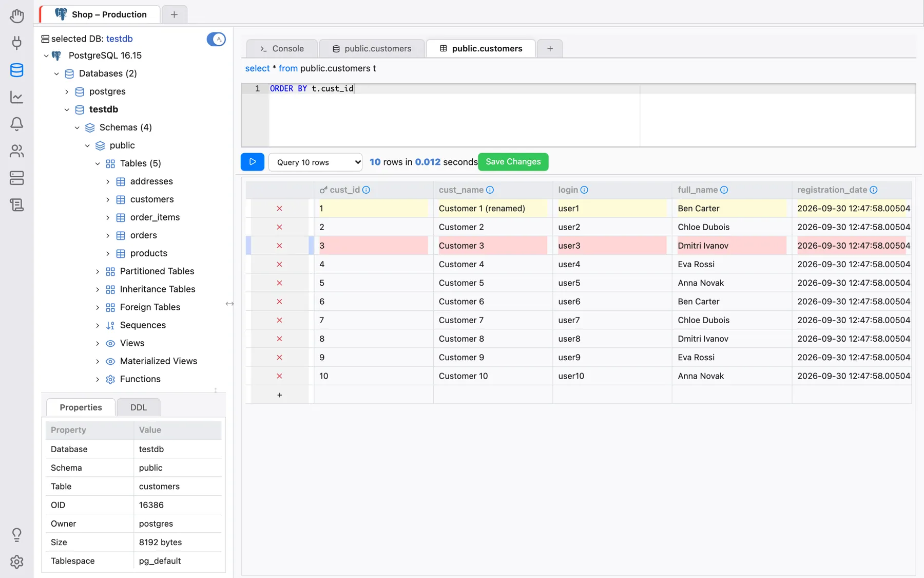Expand the Sequences node
Screen dimensions: 924x578
pos(98,325)
